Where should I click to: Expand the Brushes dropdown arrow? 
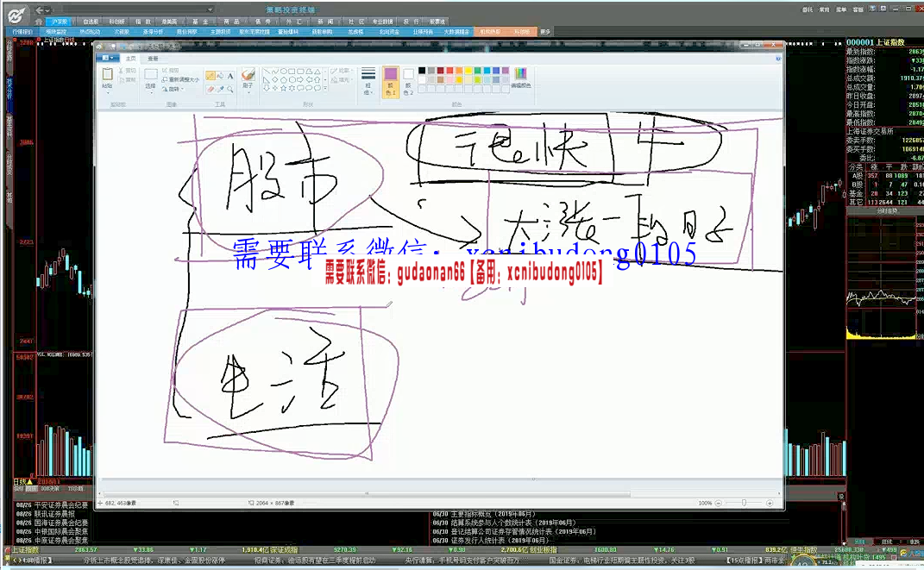248,93
